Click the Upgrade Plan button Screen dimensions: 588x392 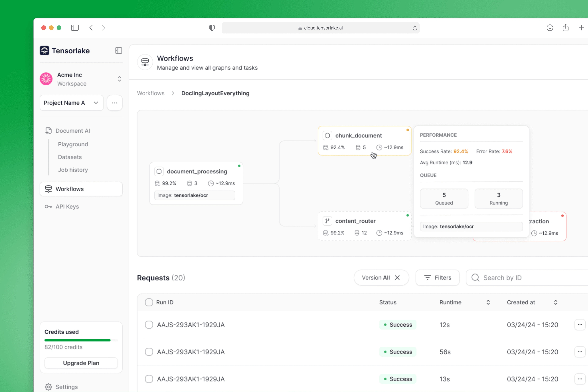pyautogui.click(x=81, y=363)
